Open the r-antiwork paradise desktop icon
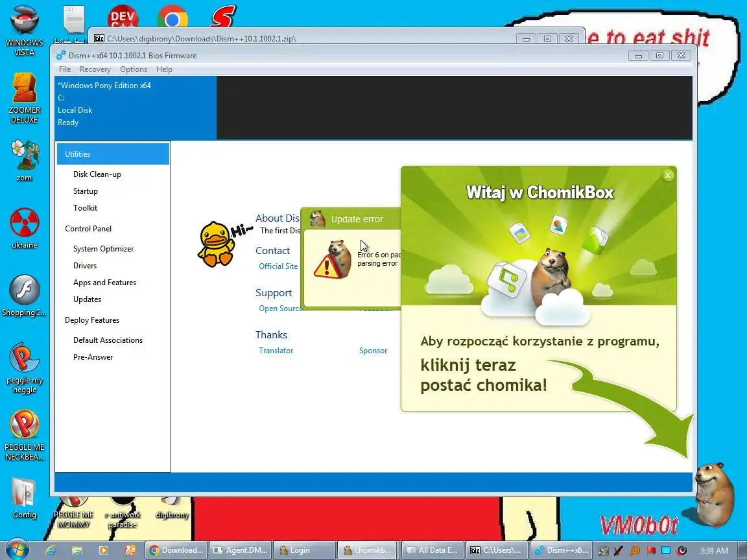This screenshot has height=560, width=747. (x=123, y=513)
